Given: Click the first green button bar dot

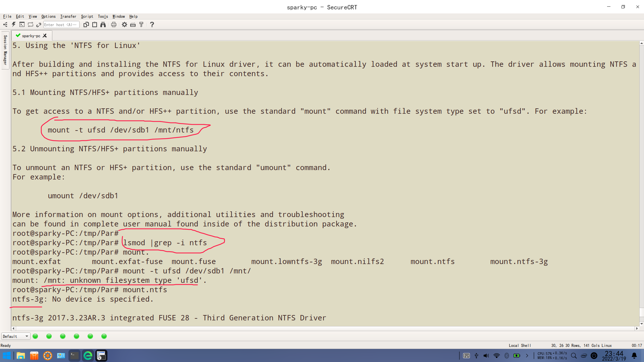Looking at the screenshot, I should 35,336.
